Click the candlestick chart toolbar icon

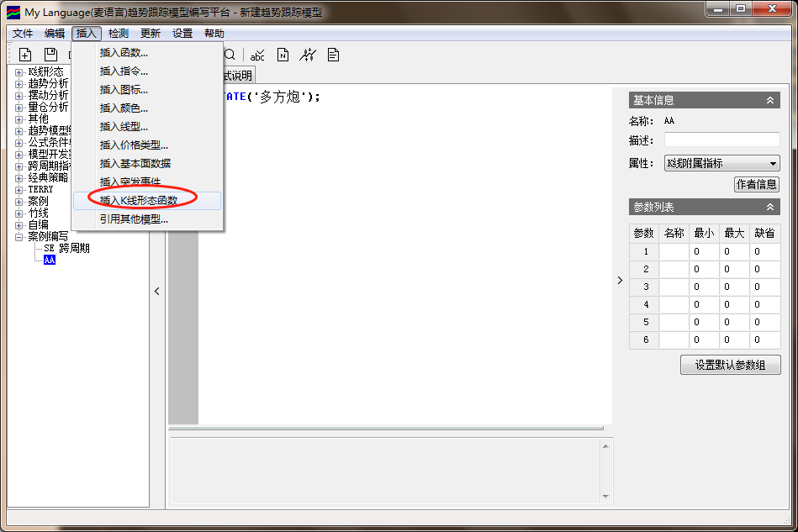308,55
